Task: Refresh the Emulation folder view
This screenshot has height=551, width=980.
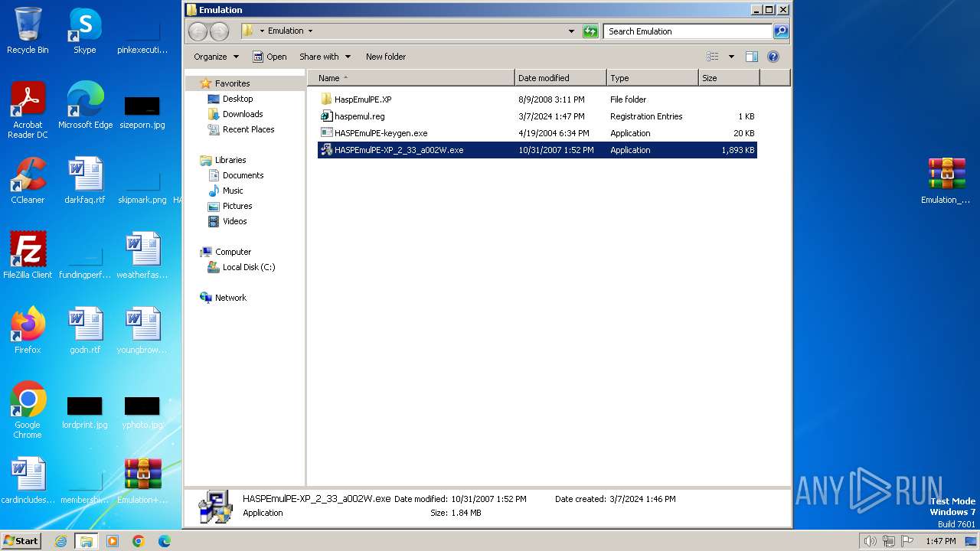Action: tap(590, 31)
